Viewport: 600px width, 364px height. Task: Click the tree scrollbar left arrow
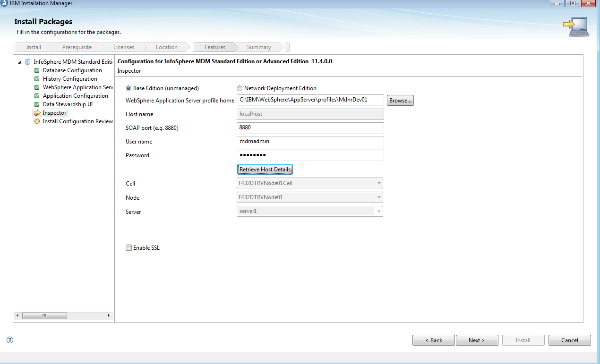[x=17, y=315]
